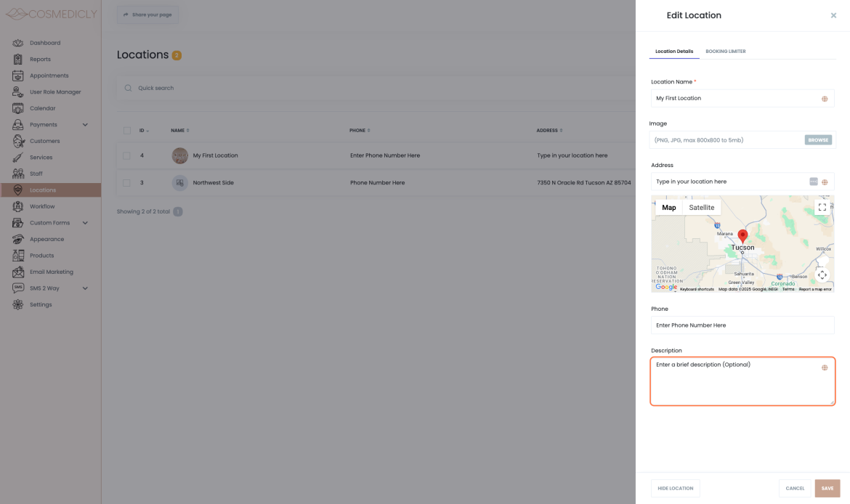Click the globe icon in Address field
The width and height of the screenshot is (850, 504).
[x=825, y=182]
